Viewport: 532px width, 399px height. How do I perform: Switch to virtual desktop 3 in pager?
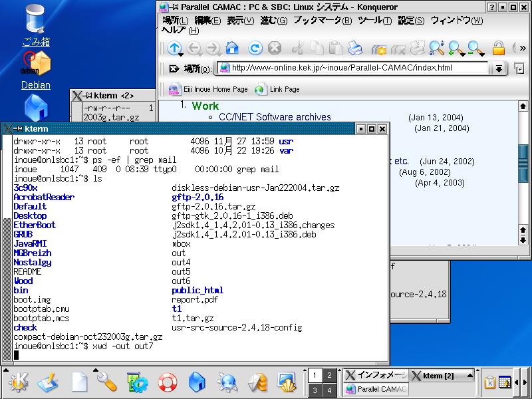pyautogui.click(x=315, y=390)
